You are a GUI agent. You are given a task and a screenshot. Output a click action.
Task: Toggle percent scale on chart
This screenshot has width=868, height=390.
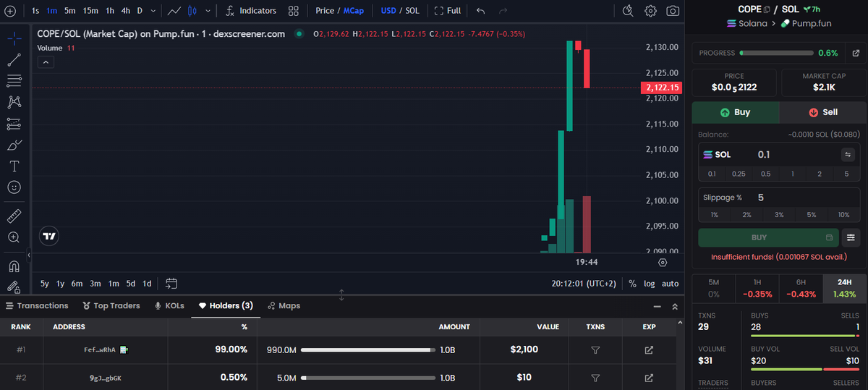point(632,284)
